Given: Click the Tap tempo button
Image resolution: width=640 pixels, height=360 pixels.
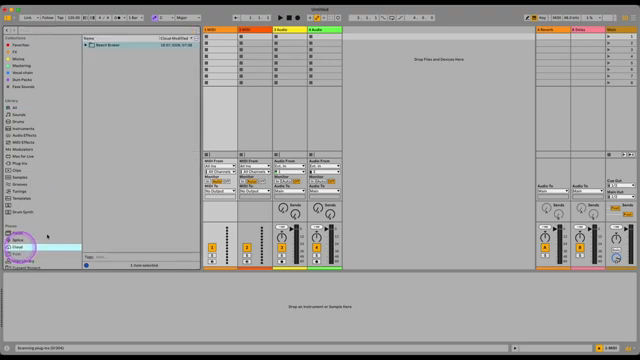Looking at the screenshot, I should [60, 18].
